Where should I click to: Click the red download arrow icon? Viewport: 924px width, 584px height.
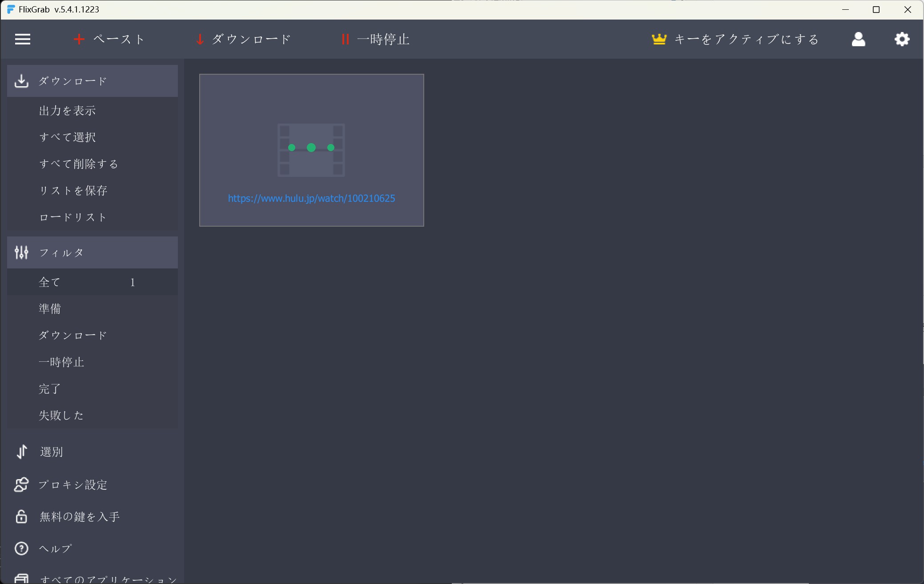click(x=200, y=39)
